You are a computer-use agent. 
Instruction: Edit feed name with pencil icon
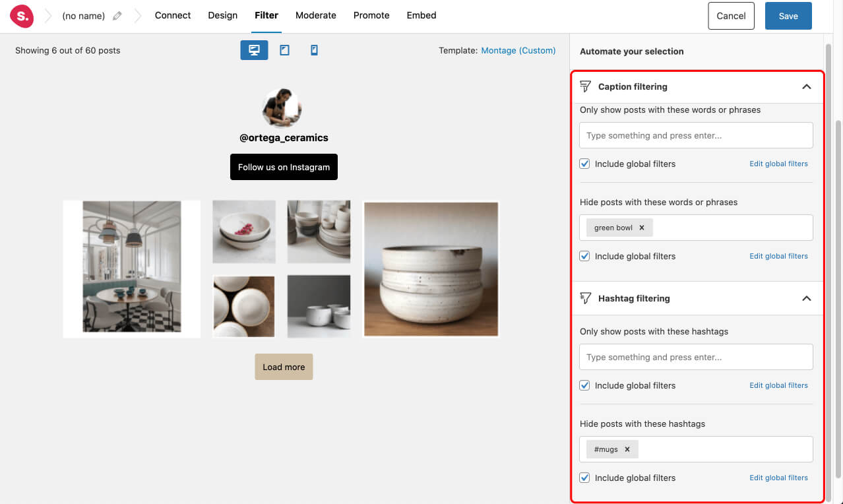pyautogui.click(x=117, y=16)
